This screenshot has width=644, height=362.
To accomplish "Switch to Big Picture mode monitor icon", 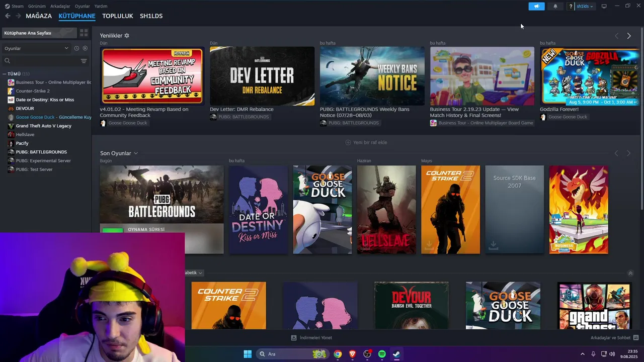I will pyautogui.click(x=604, y=6).
